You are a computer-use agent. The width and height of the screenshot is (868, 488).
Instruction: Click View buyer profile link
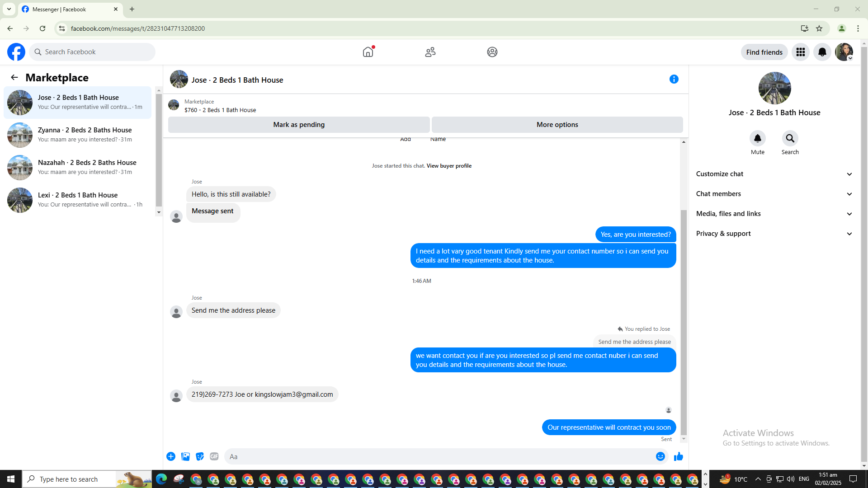coord(448,166)
